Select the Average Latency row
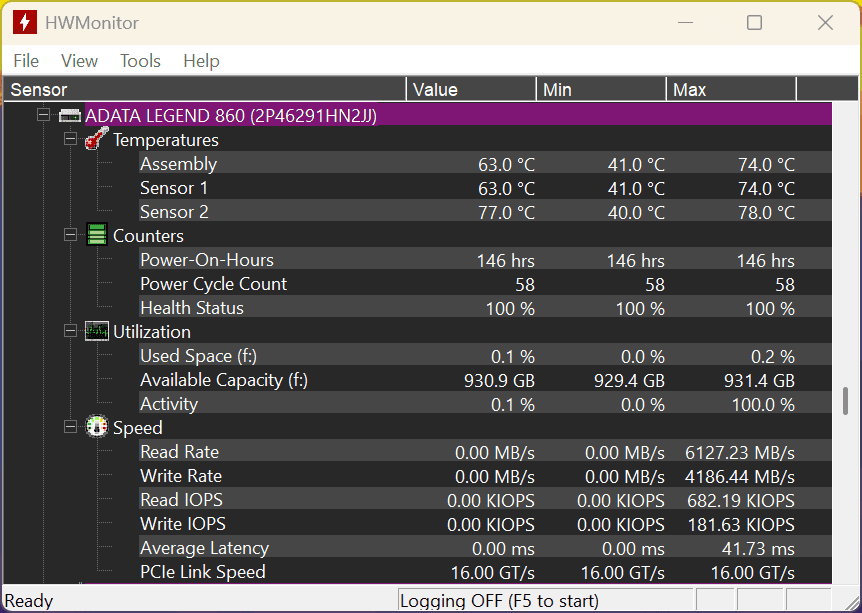 (x=485, y=548)
